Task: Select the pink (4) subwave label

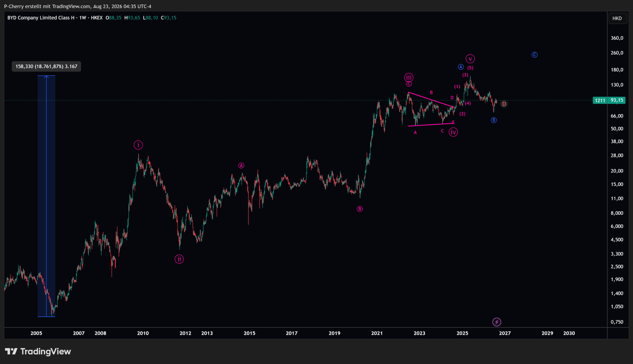Action: pyautogui.click(x=468, y=103)
